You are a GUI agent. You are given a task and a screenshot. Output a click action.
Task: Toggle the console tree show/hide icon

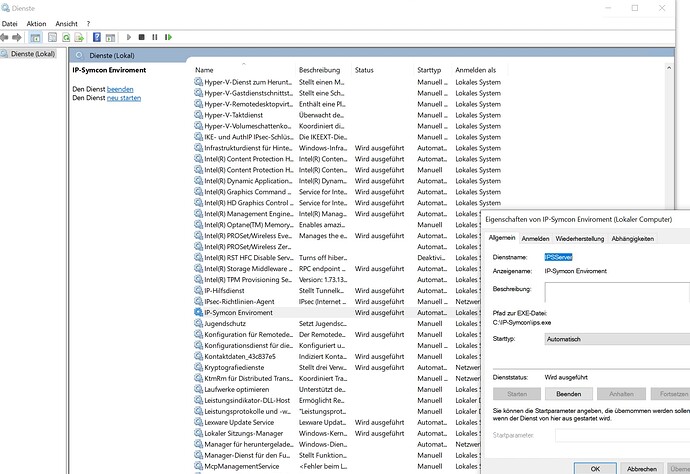point(35,37)
